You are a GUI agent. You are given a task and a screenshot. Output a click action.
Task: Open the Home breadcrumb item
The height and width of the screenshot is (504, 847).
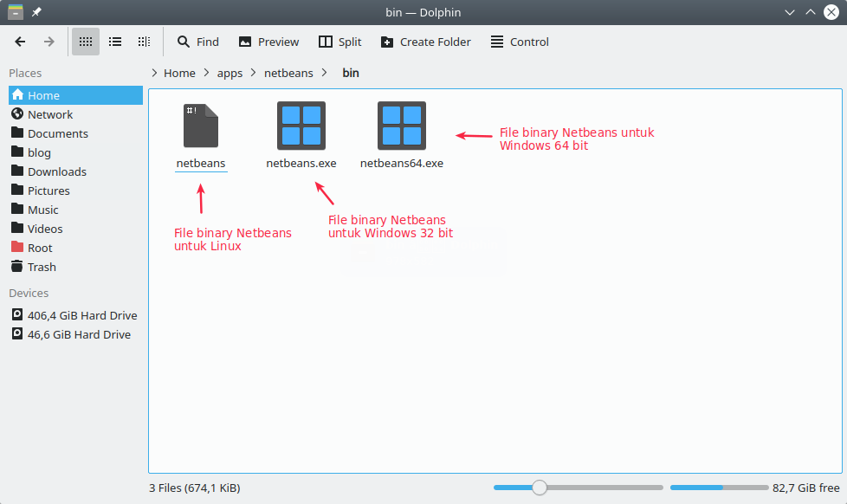[x=179, y=73]
